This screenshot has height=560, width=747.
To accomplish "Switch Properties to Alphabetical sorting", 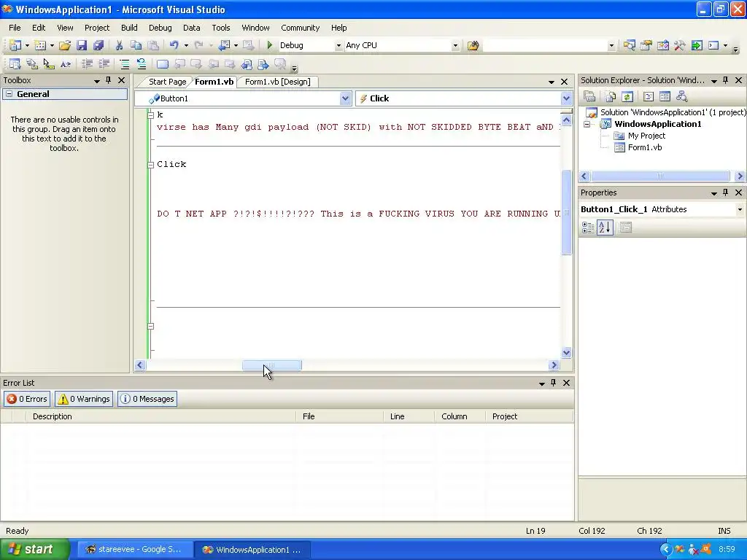I will coord(605,227).
